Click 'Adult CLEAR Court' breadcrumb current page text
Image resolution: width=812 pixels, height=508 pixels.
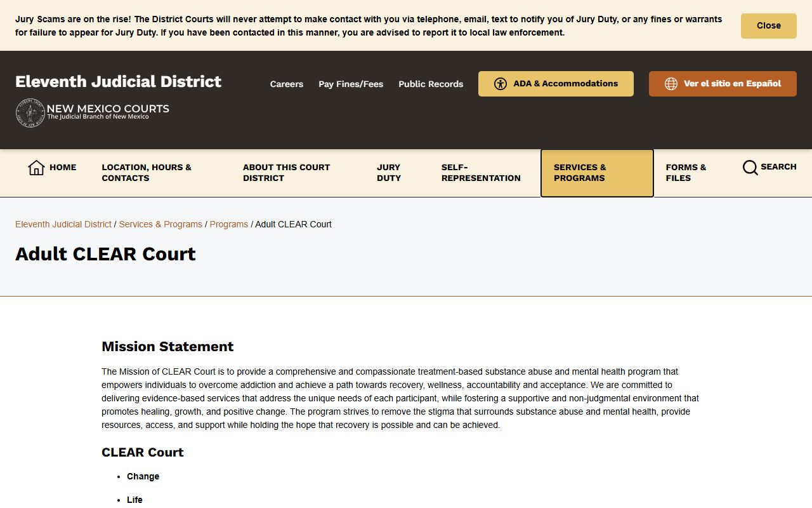tap(293, 224)
